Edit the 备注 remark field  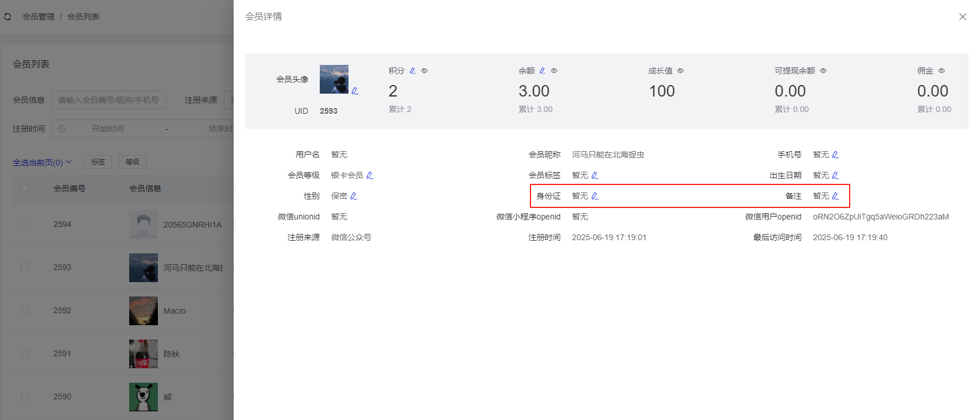pyautogui.click(x=835, y=196)
